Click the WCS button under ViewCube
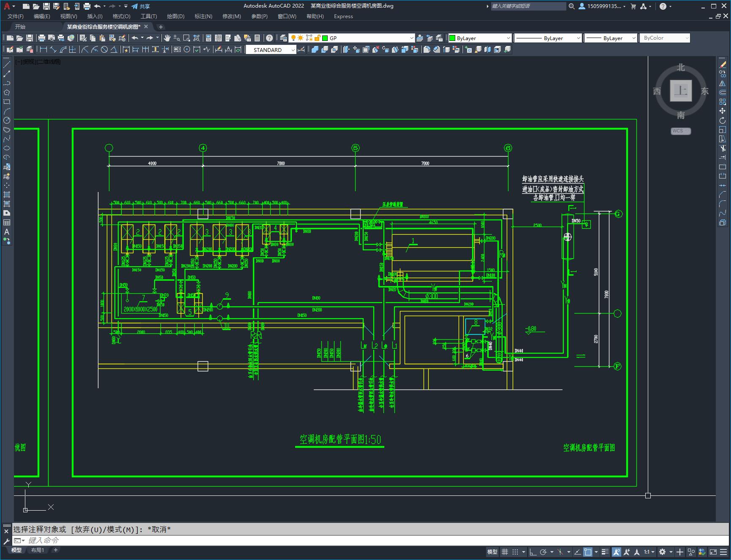 pos(680,131)
